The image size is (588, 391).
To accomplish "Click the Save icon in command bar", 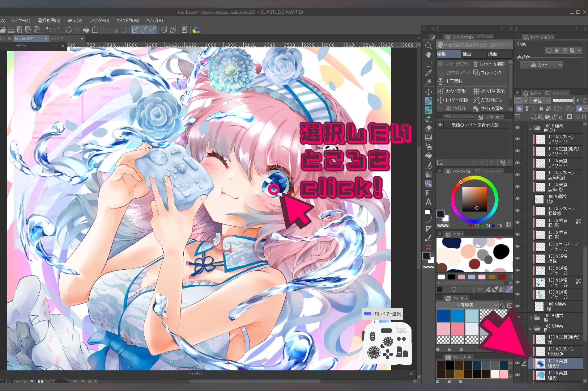I will (11, 30).
